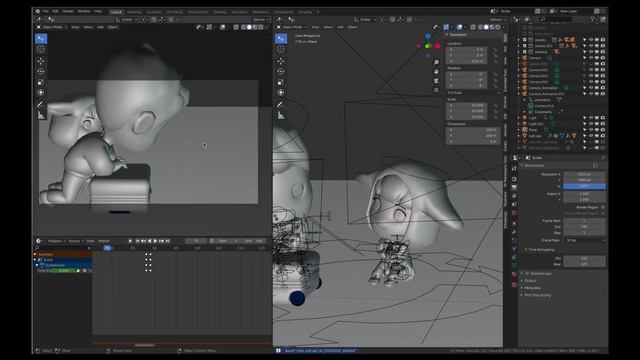Viewport: 640px width, 360px height.
Task: Click the pan view hand gizmo icon
Action: pos(436,71)
